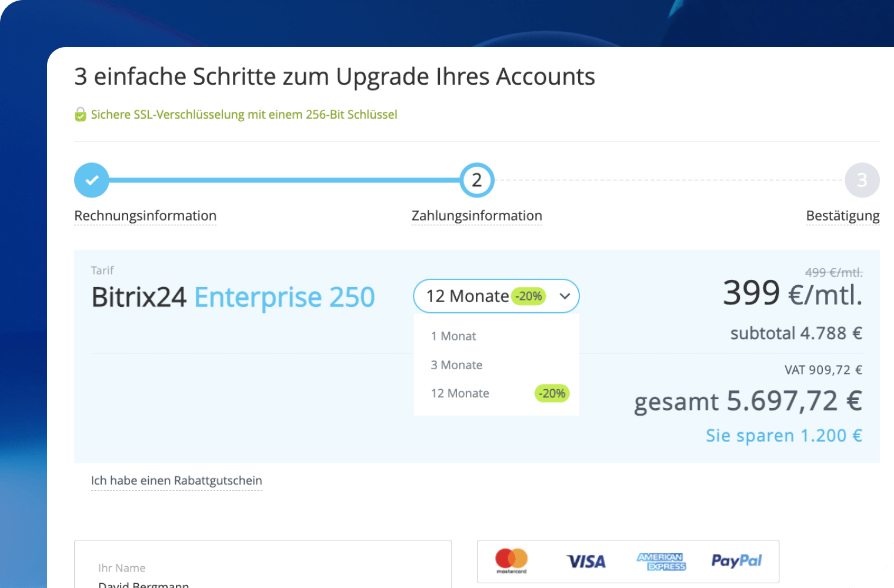The height and width of the screenshot is (588, 894).
Task: Click the Bestätigung step label
Action: coord(843,216)
